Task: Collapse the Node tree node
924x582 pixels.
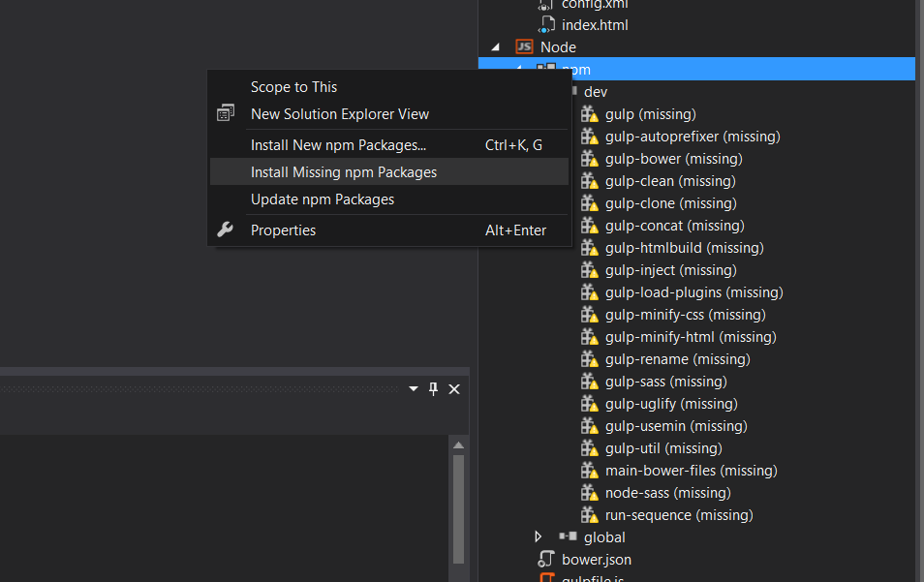Action: point(496,46)
